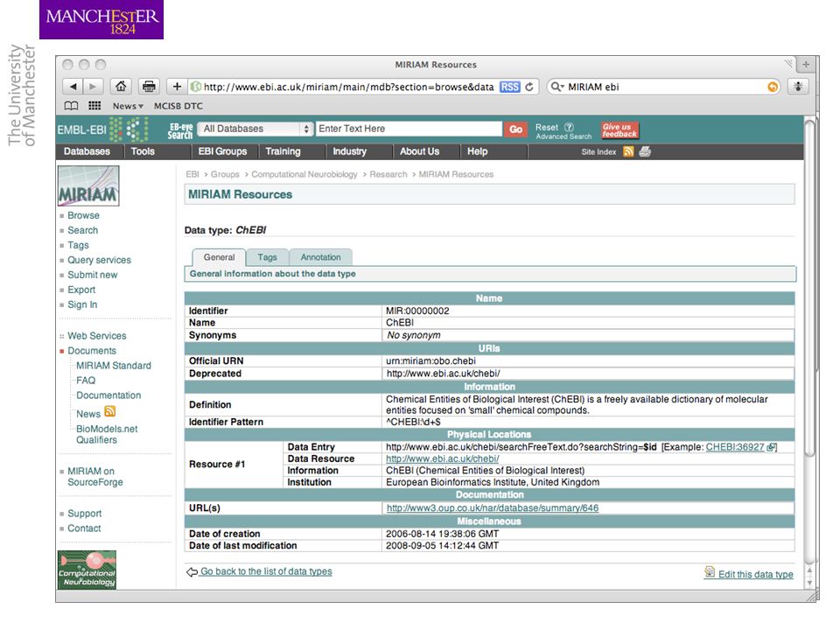Switch to the Tags tab
This screenshot has width=840, height=630.
point(268,257)
